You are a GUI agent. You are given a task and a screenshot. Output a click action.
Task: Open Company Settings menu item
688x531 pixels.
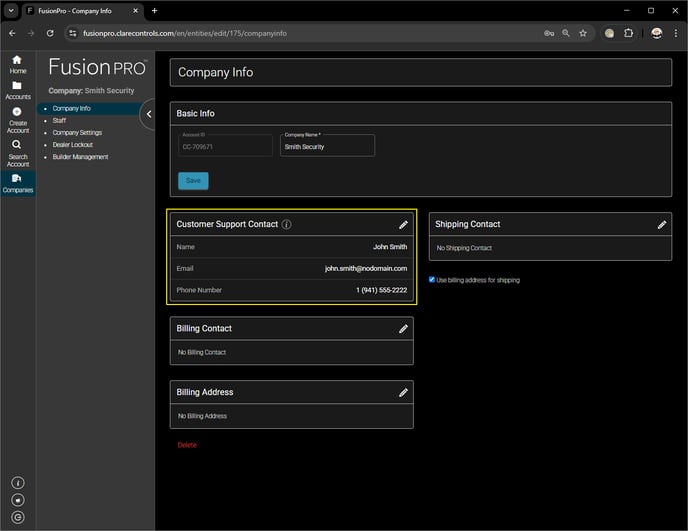[77, 133]
